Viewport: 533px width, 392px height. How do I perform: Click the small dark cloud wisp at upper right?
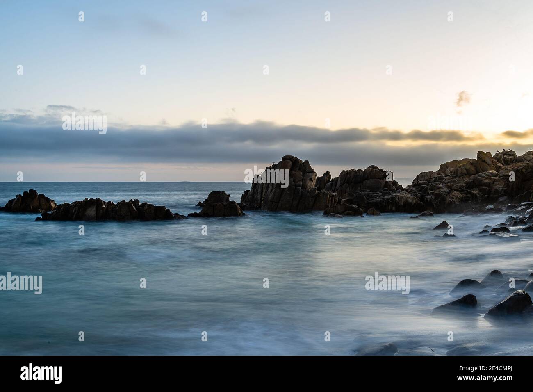(x=463, y=98)
